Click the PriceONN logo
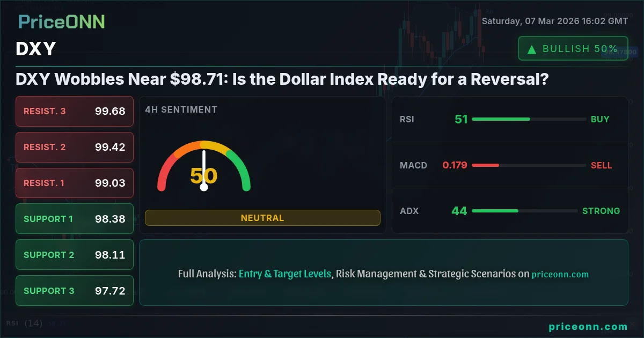The image size is (644, 338). click(x=62, y=21)
